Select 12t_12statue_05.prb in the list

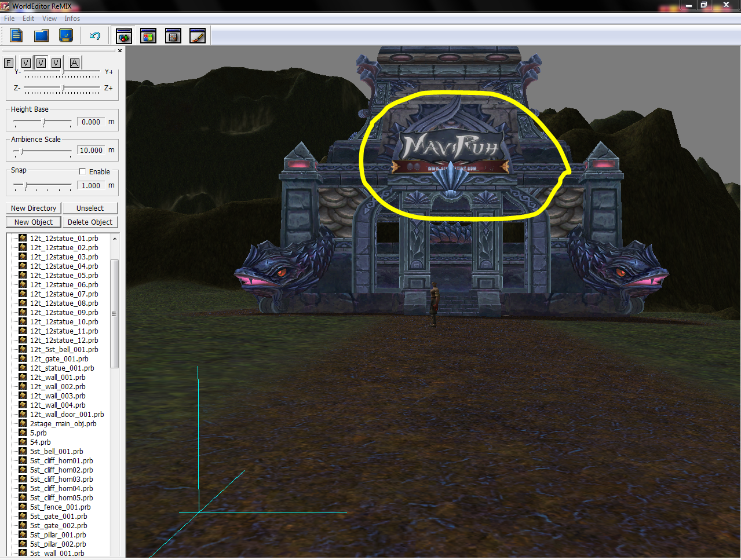click(x=64, y=275)
